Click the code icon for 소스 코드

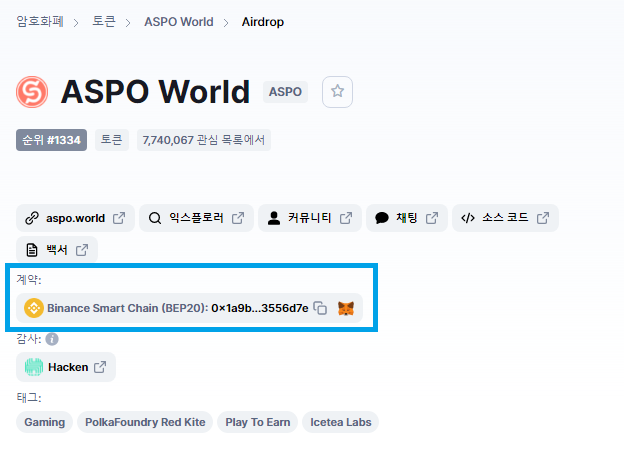[x=468, y=218]
